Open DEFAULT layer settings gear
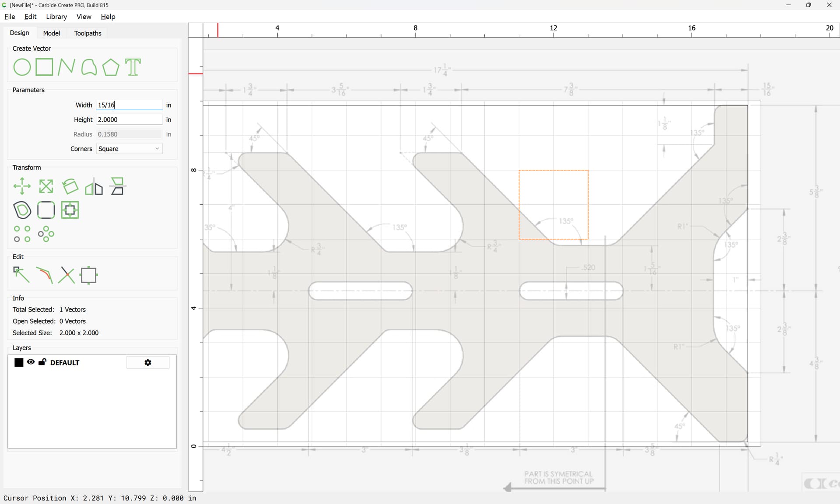The width and height of the screenshot is (840, 504). coord(148,363)
